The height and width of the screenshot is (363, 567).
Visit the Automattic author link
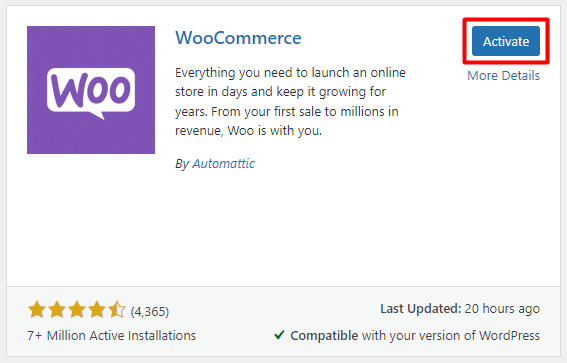pos(223,163)
